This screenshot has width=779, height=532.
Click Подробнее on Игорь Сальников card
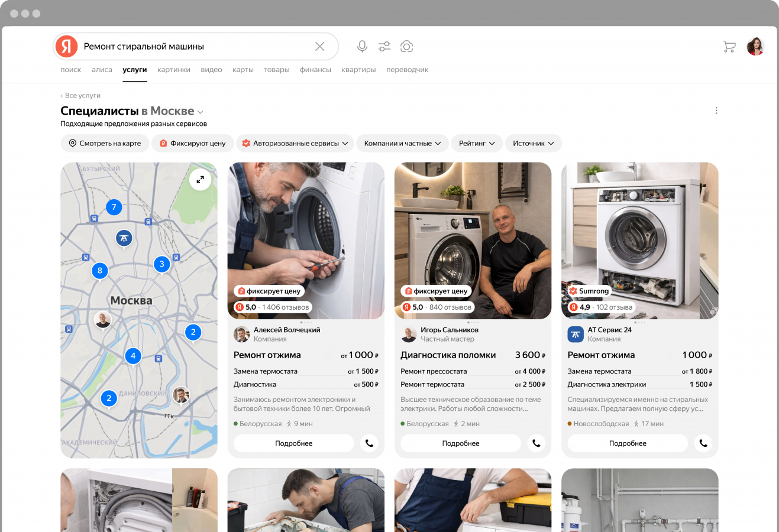pyautogui.click(x=460, y=443)
